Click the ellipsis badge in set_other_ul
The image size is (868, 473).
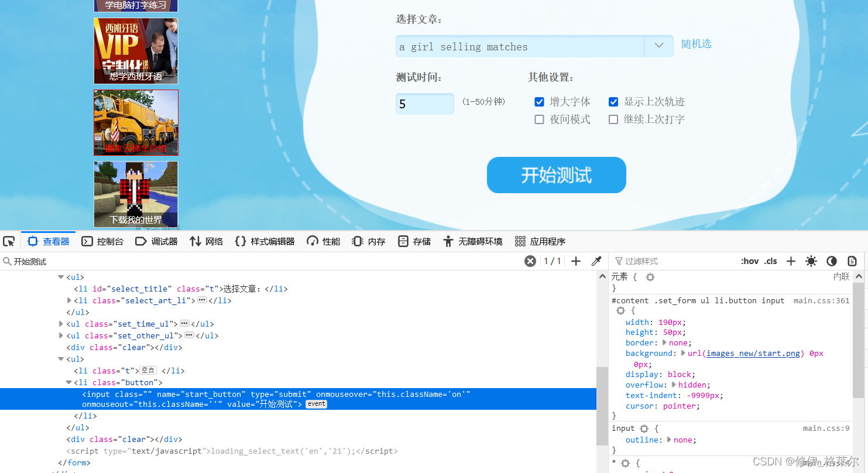(189, 335)
